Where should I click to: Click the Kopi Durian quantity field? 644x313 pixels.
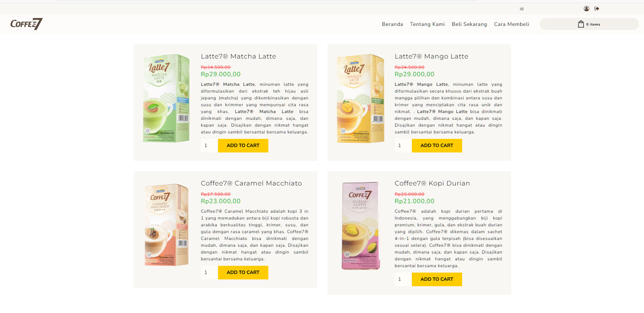point(402,279)
